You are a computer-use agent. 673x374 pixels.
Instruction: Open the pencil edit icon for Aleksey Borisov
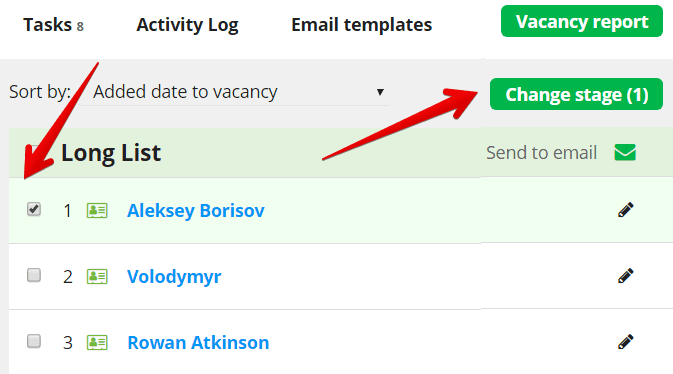[x=625, y=210]
